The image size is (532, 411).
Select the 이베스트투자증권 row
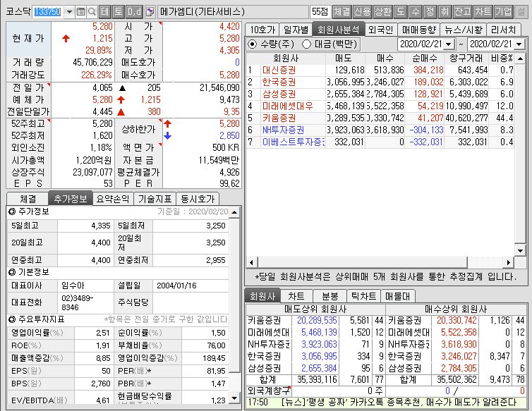click(380, 142)
